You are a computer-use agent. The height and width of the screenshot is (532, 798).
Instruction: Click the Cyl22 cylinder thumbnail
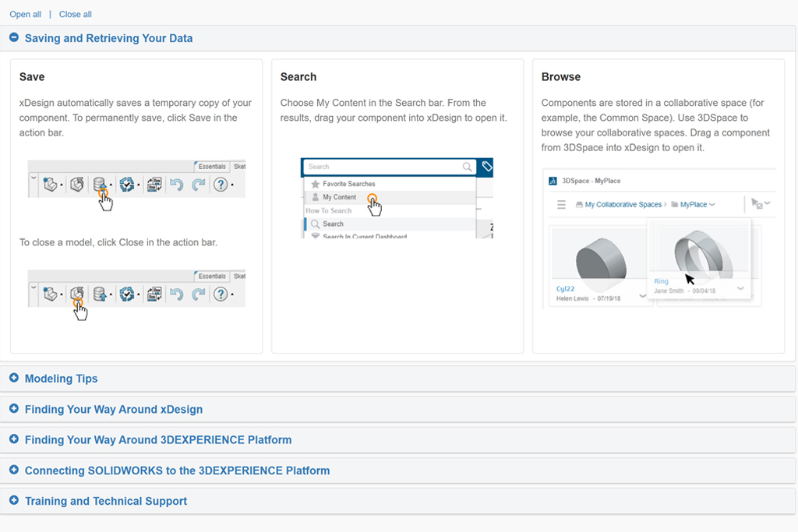click(601, 257)
